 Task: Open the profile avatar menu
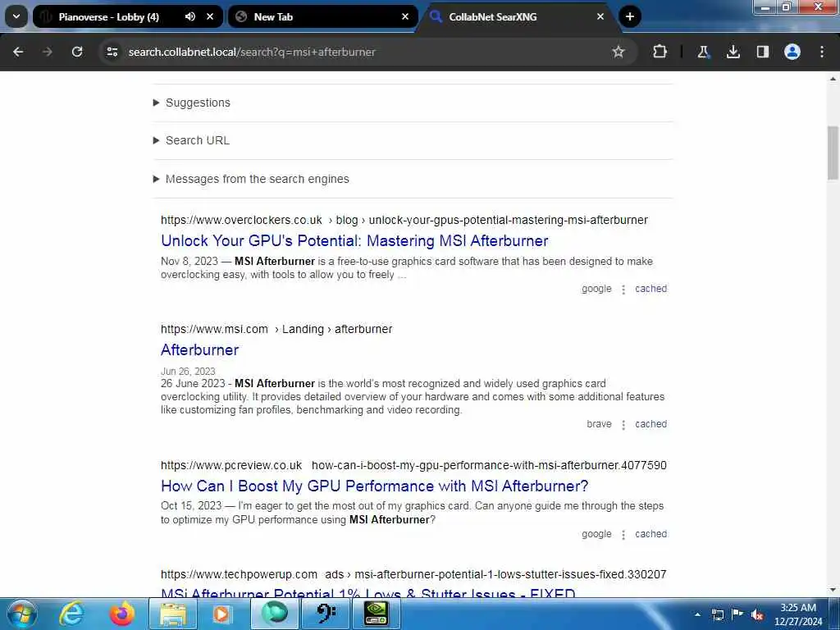coord(792,52)
